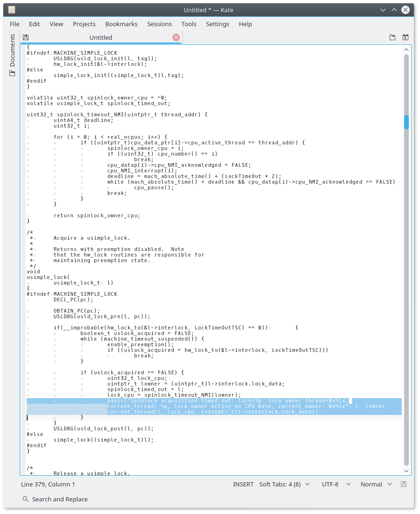Open the Soft Tabs: 4 (8) dropdown
This screenshot has width=420, height=514.
coord(284,484)
